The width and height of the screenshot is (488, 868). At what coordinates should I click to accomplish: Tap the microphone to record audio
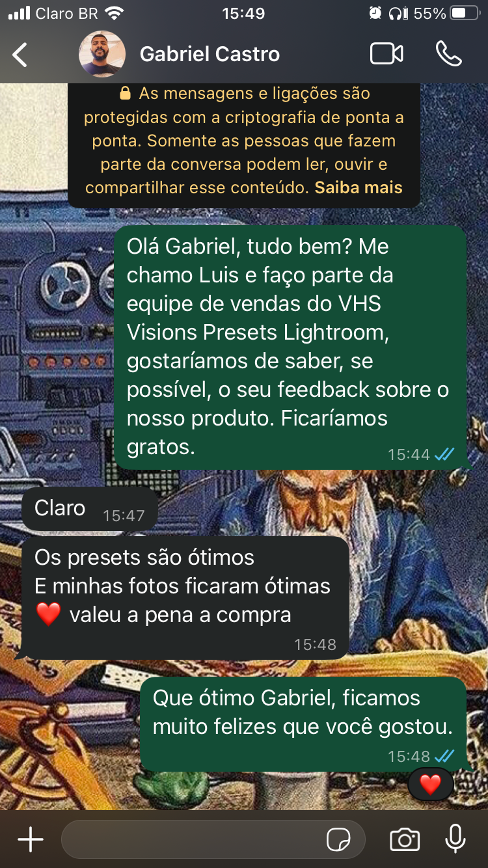[455, 839]
